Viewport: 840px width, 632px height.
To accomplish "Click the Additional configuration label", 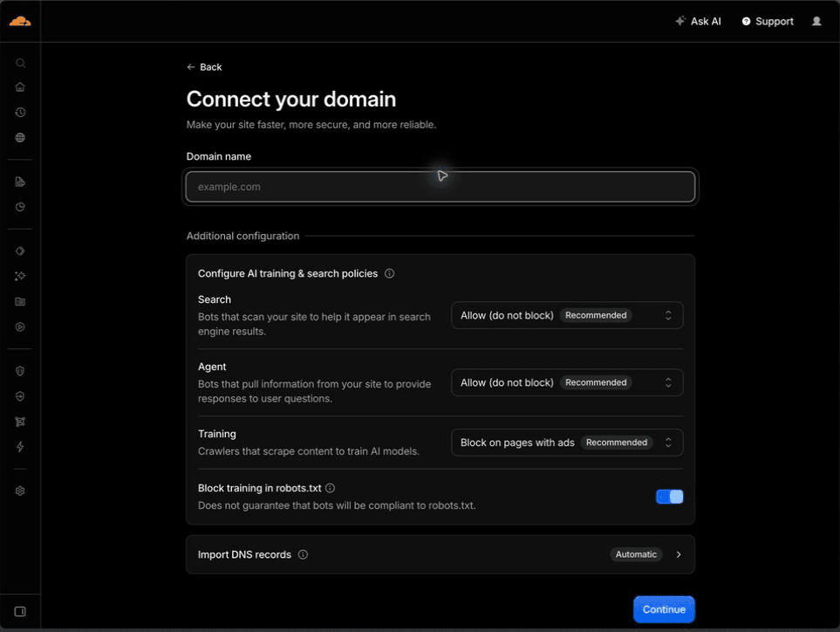I will click(242, 236).
